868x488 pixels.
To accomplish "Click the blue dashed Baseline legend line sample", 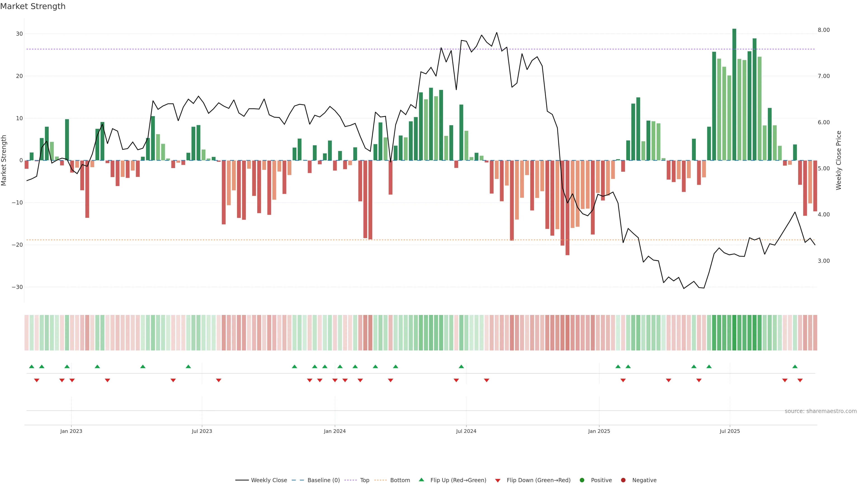I will (x=298, y=480).
